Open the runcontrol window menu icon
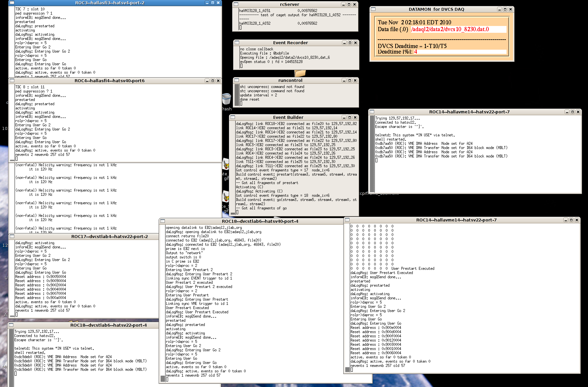588x387 pixels. point(237,80)
